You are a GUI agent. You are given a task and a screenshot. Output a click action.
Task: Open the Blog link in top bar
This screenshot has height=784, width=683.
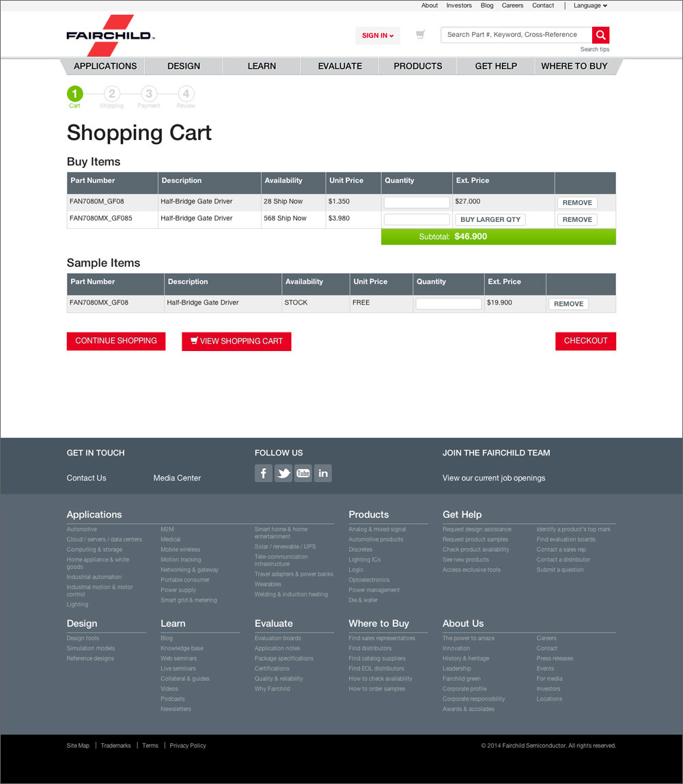[x=487, y=5]
